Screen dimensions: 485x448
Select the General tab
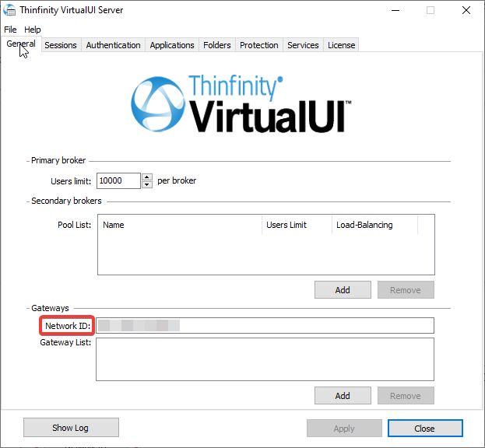click(x=21, y=44)
